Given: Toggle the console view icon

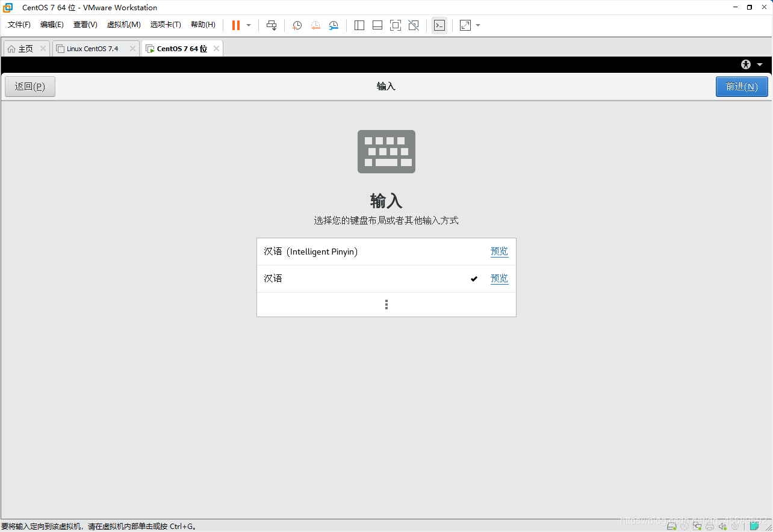Looking at the screenshot, I should tap(439, 25).
